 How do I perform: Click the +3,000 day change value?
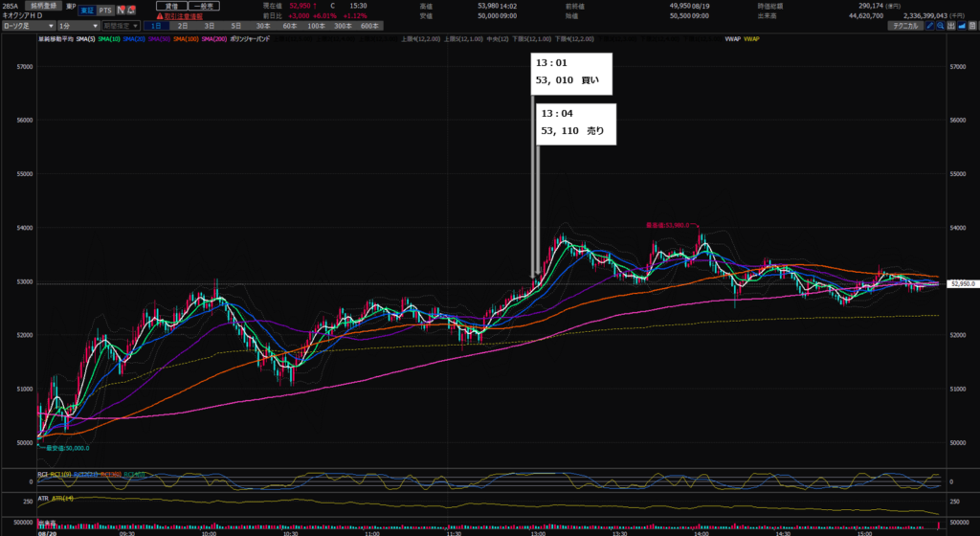[x=300, y=15]
